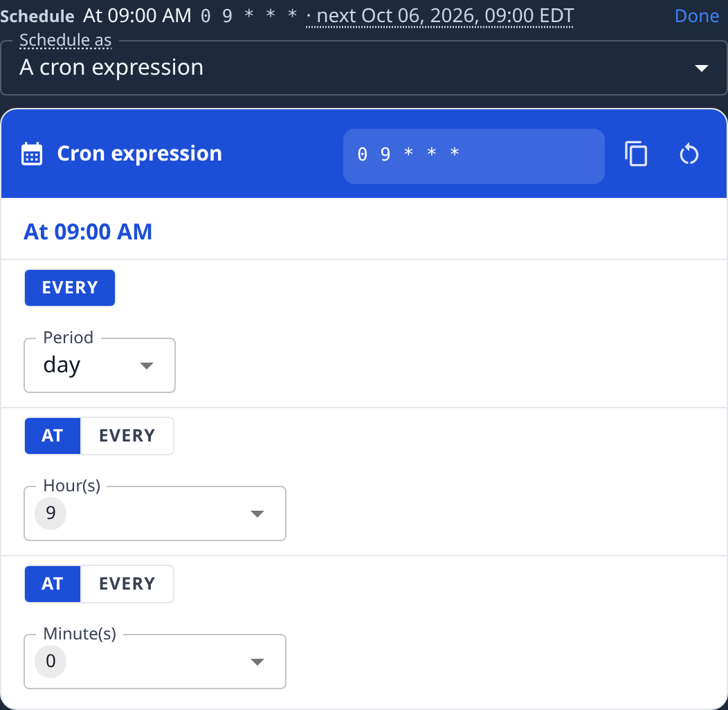This screenshot has height=710, width=728.
Task: Switch to EVERY toggle above Hour(s)
Action: coord(127,436)
